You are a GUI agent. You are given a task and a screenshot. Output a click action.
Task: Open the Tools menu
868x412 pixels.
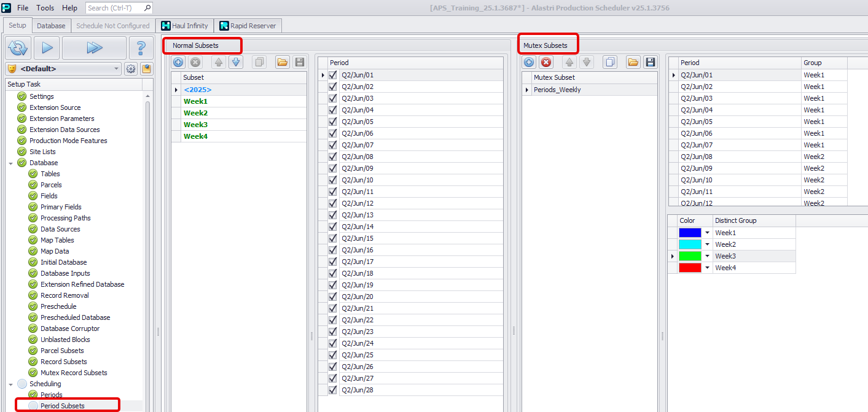tap(45, 8)
